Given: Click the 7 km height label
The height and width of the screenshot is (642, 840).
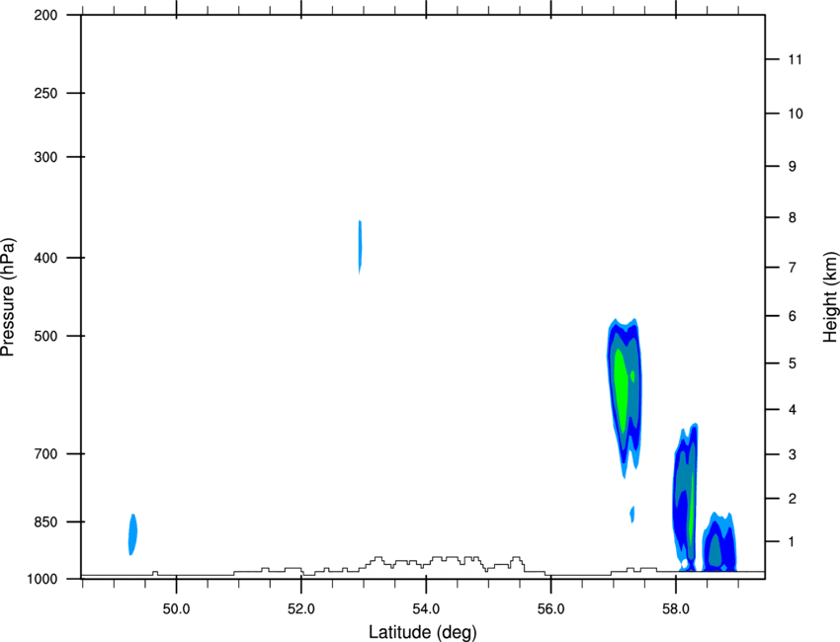Looking at the screenshot, I should [793, 268].
